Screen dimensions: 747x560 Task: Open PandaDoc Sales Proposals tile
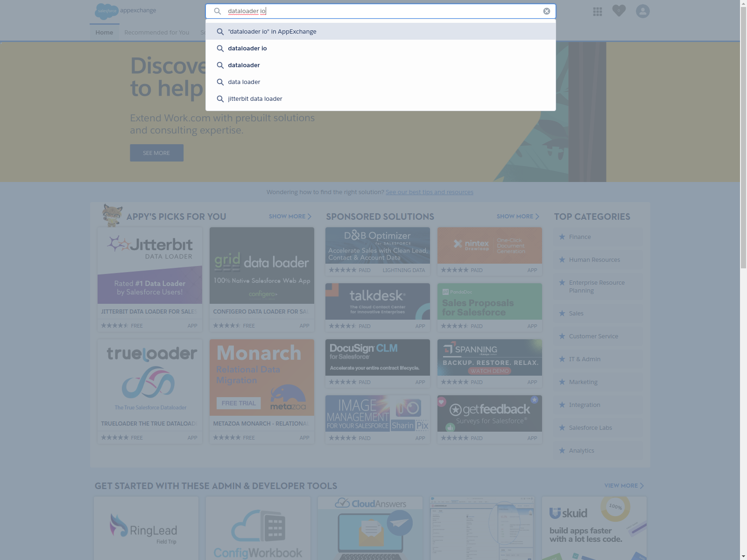point(490,308)
